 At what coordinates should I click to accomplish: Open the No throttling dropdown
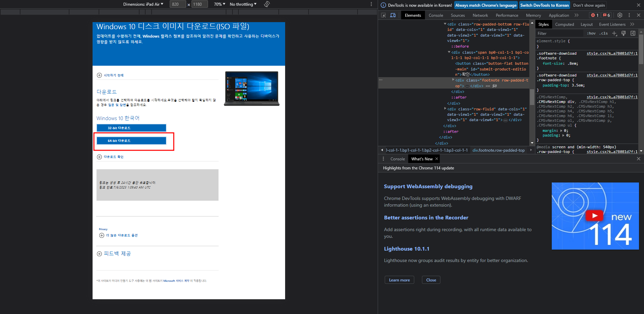click(x=243, y=4)
